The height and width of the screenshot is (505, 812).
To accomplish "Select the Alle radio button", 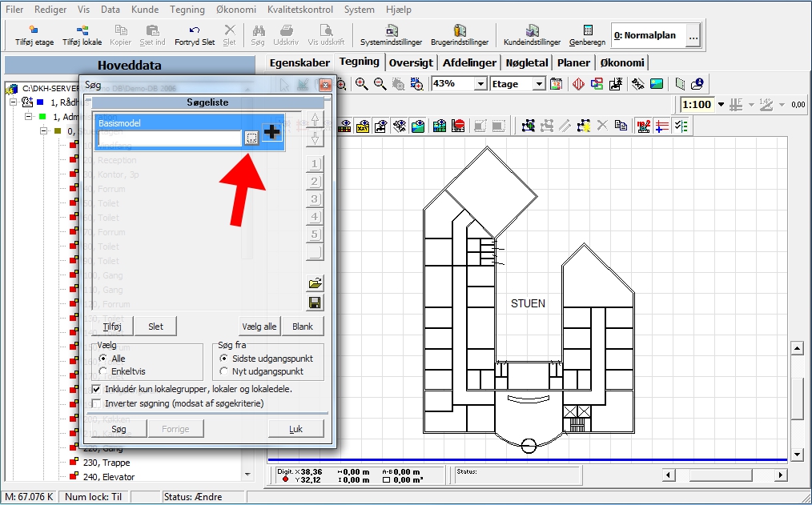I will point(103,358).
